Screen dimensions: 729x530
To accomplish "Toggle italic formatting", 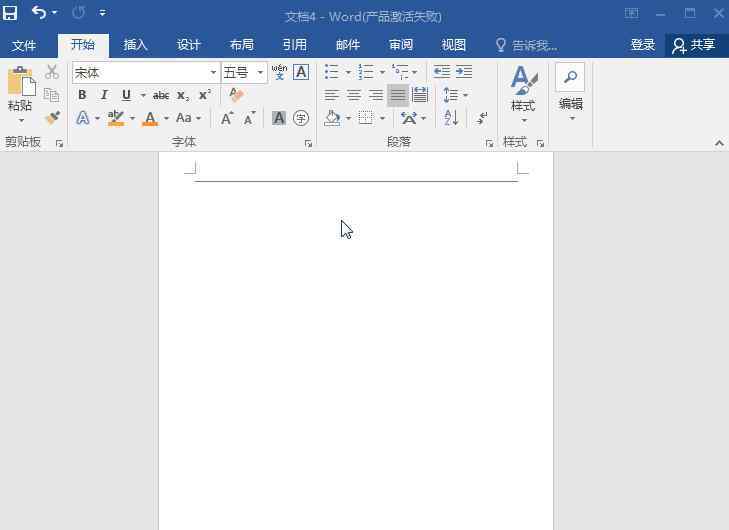I will click(105, 95).
